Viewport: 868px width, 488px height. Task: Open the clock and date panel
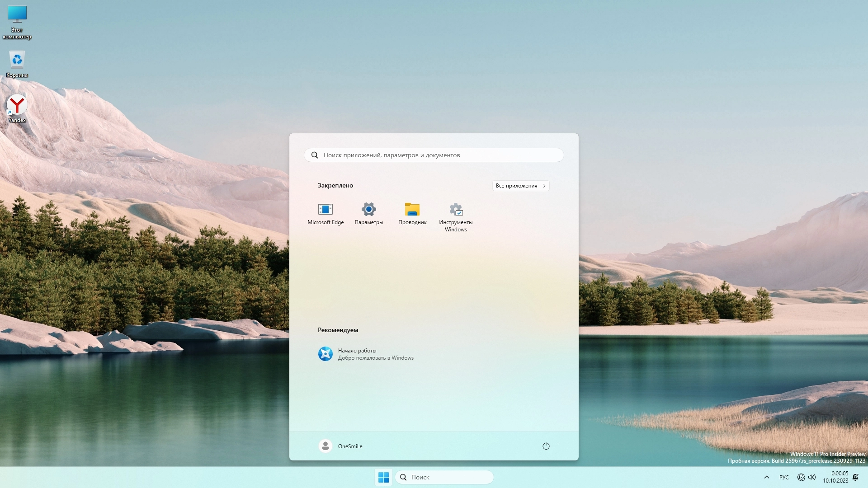click(835, 477)
